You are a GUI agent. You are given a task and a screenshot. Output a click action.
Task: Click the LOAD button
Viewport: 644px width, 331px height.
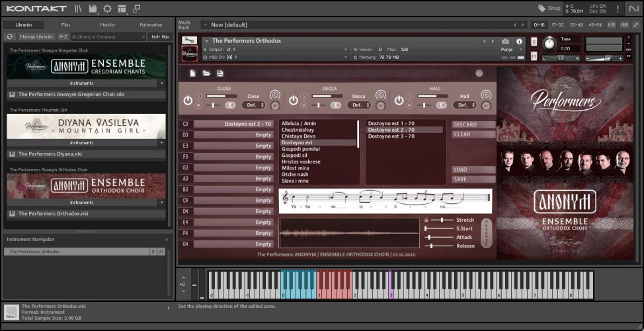click(473, 169)
